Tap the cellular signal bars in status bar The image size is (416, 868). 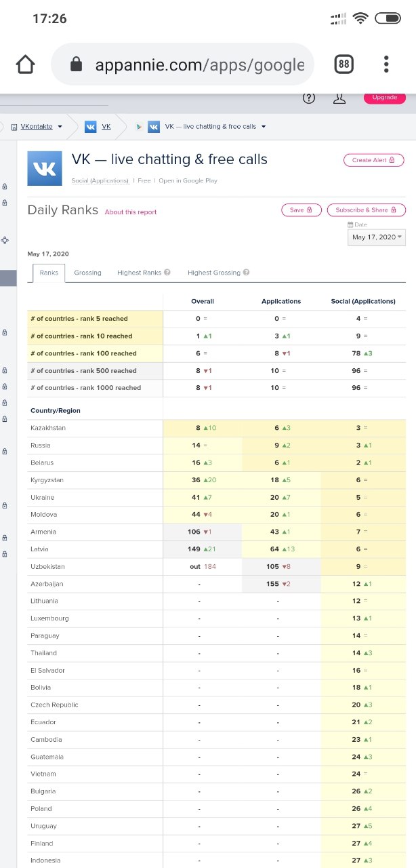tap(339, 18)
